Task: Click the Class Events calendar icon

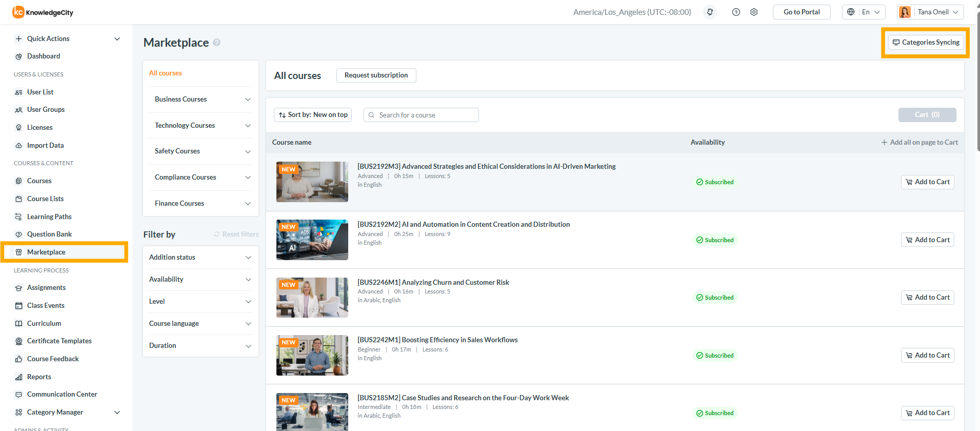Action: (18, 306)
